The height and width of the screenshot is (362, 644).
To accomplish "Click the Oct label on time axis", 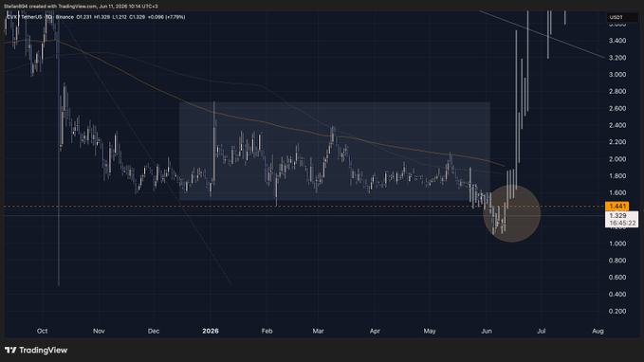I will click(x=43, y=331).
